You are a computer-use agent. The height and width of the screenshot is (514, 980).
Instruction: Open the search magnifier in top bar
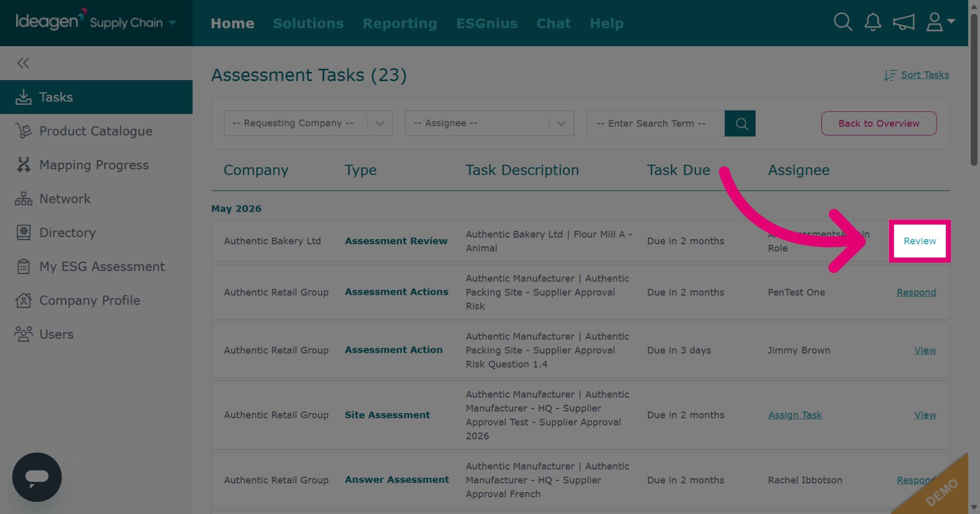pos(843,22)
